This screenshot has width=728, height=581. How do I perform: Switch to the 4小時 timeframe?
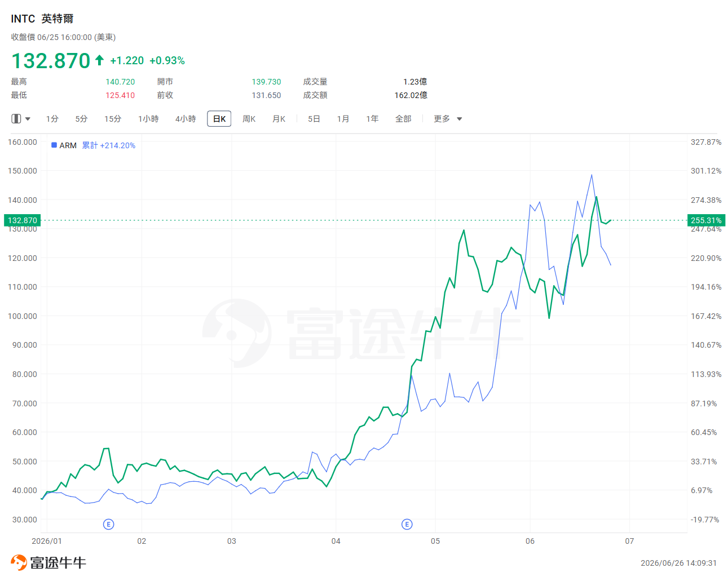point(186,119)
